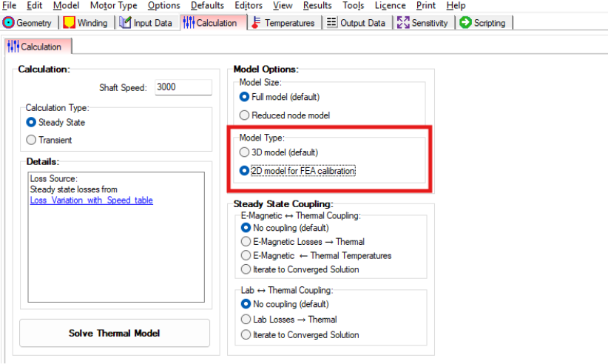Click Solve Thermal Model button
Image resolution: width=608 pixels, height=364 pixels.
click(x=114, y=333)
